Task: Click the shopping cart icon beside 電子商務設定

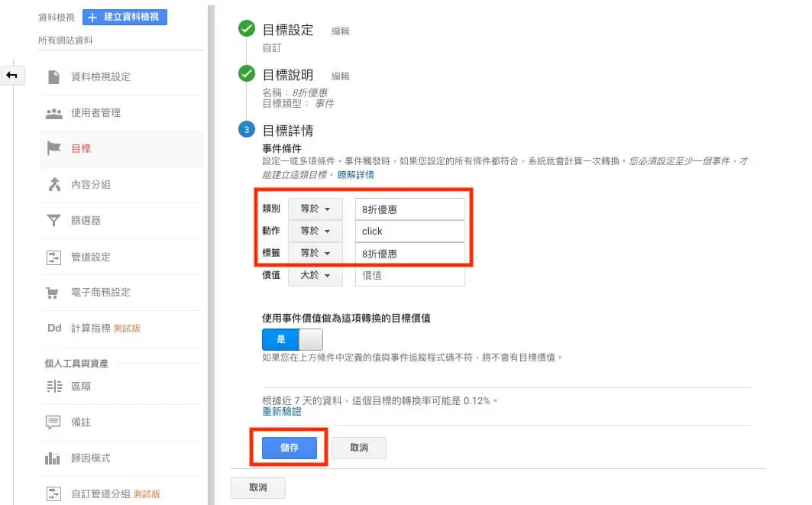Action: [52, 293]
